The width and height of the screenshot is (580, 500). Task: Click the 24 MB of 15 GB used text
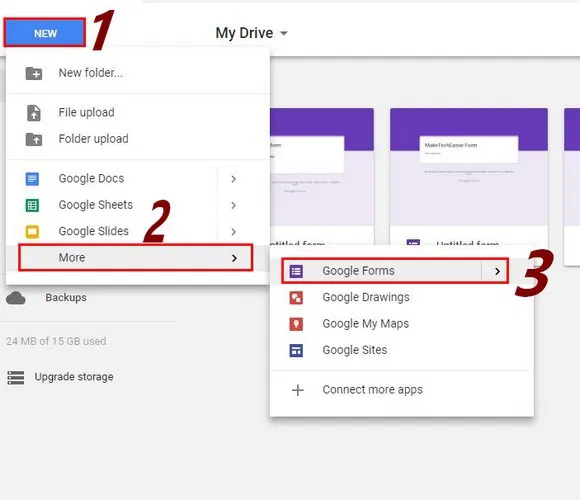(56, 341)
